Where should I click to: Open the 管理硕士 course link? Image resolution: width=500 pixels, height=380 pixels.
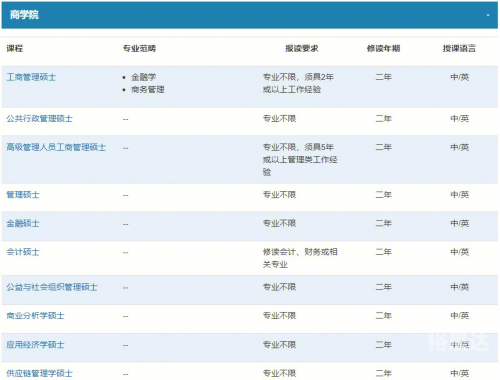pos(23,195)
